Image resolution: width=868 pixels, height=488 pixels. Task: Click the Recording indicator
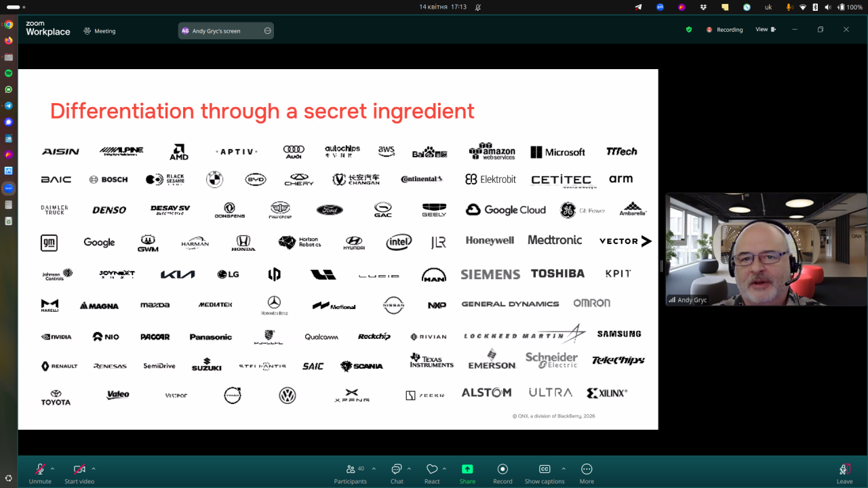(724, 30)
